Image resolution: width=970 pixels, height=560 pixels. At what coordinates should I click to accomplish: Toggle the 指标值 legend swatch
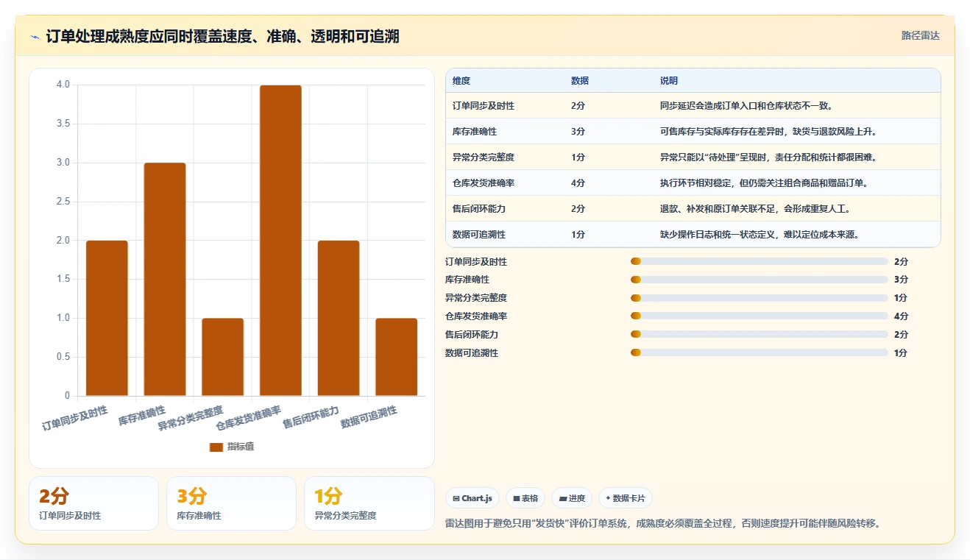tap(216, 447)
